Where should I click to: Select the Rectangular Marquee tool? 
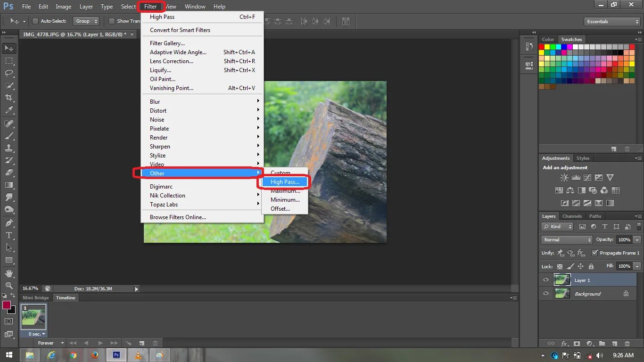pyautogui.click(x=9, y=61)
